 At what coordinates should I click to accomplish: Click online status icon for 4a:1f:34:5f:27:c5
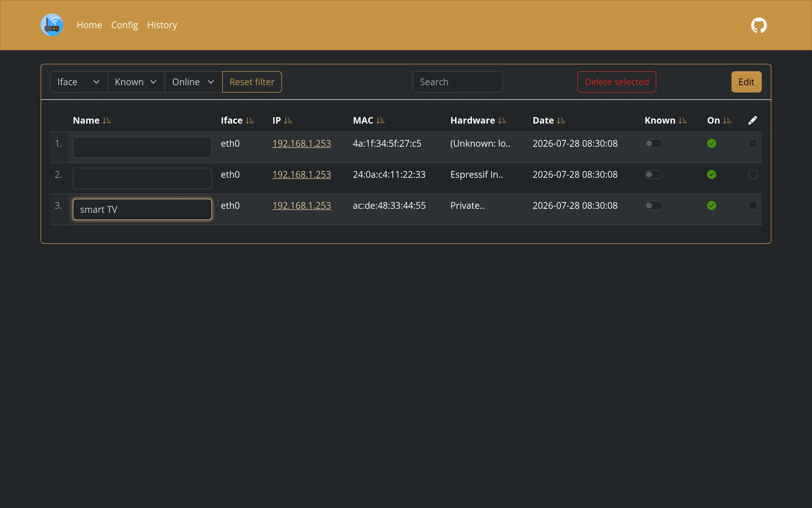(712, 143)
